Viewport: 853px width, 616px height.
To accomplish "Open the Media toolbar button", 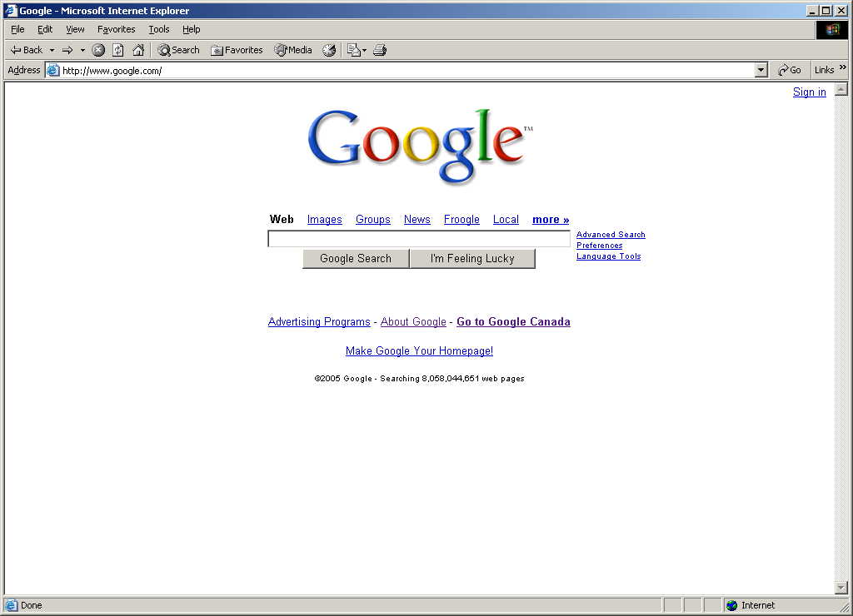I will coord(293,50).
